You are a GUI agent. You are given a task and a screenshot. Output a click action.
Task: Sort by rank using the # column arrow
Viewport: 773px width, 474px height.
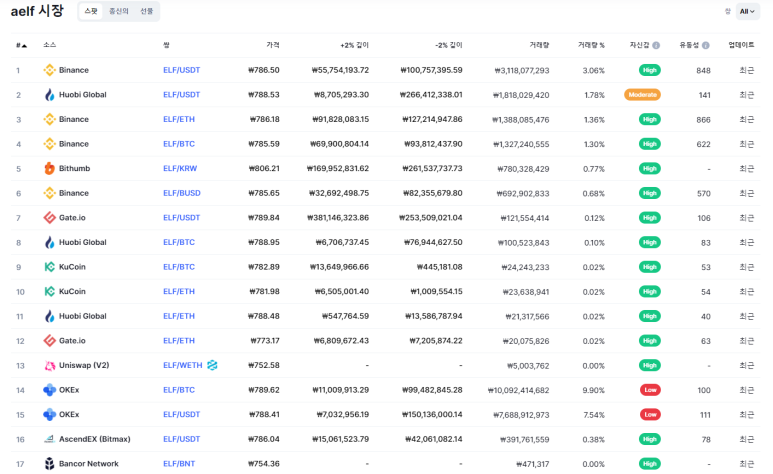pyautogui.click(x=22, y=45)
